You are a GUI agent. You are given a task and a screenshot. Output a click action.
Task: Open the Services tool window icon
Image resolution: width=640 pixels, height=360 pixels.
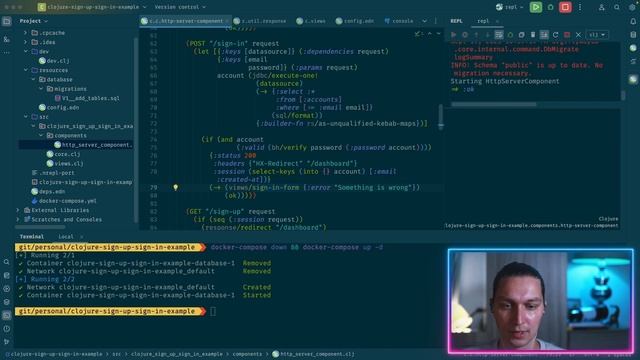click(7, 289)
